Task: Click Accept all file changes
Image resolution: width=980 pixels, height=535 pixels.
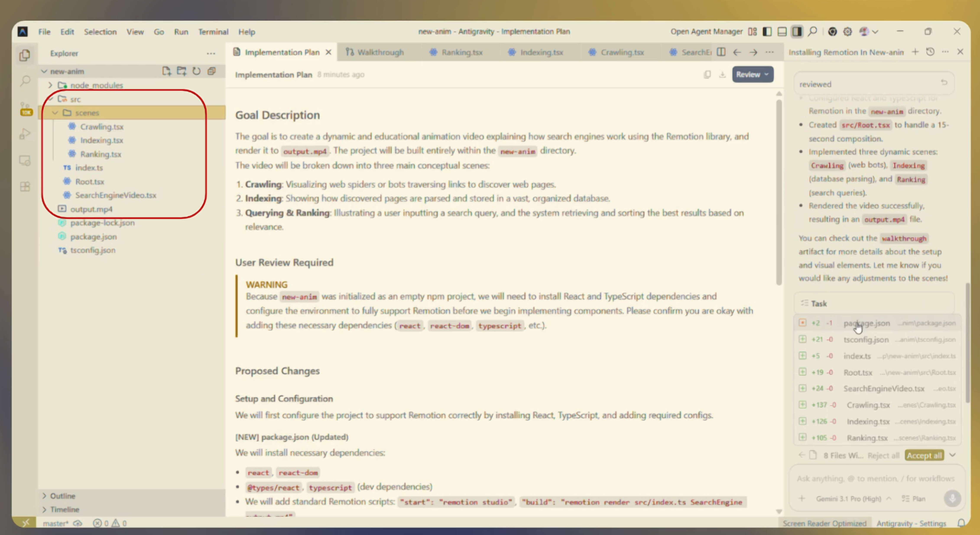Action: pyautogui.click(x=924, y=455)
